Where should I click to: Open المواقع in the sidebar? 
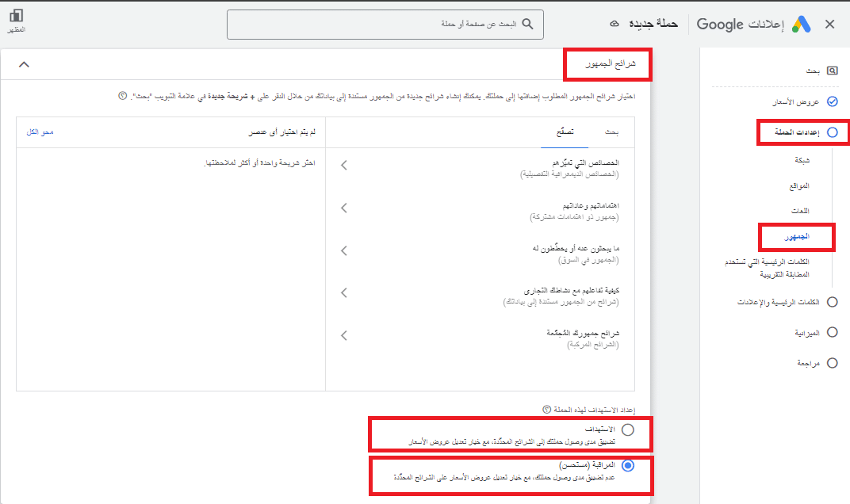(799, 186)
